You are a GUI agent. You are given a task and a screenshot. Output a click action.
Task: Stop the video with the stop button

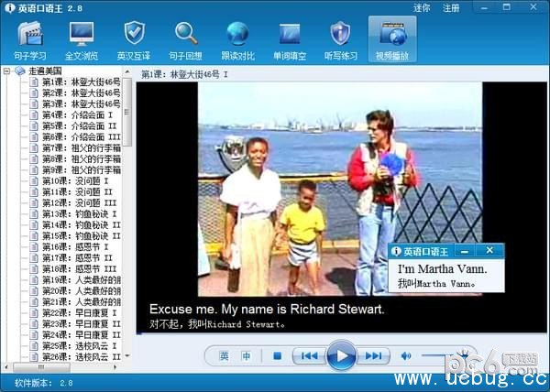coord(277,355)
